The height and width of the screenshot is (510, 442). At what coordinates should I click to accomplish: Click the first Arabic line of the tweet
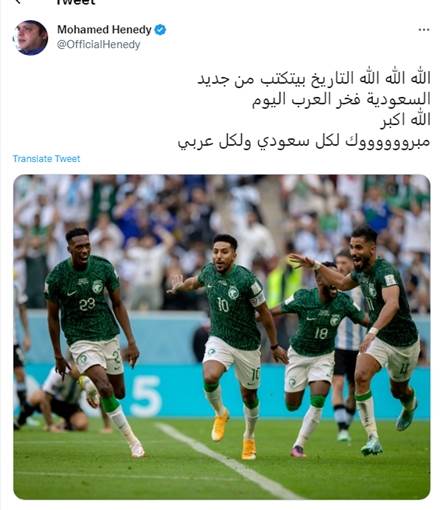point(314,78)
